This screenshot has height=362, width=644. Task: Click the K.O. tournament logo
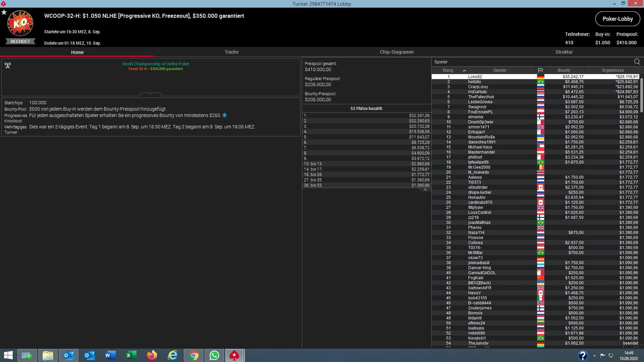pos(20,23)
